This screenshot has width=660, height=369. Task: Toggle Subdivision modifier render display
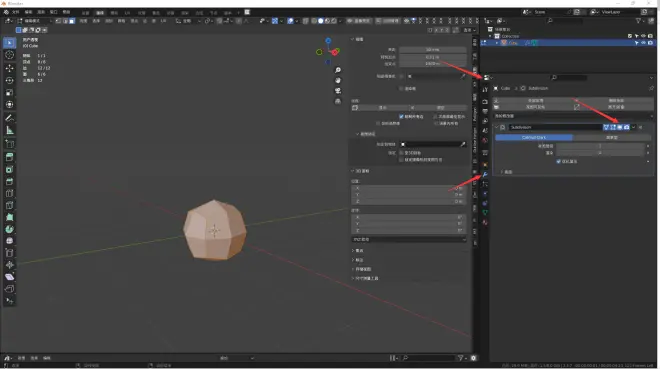pyautogui.click(x=626, y=127)
